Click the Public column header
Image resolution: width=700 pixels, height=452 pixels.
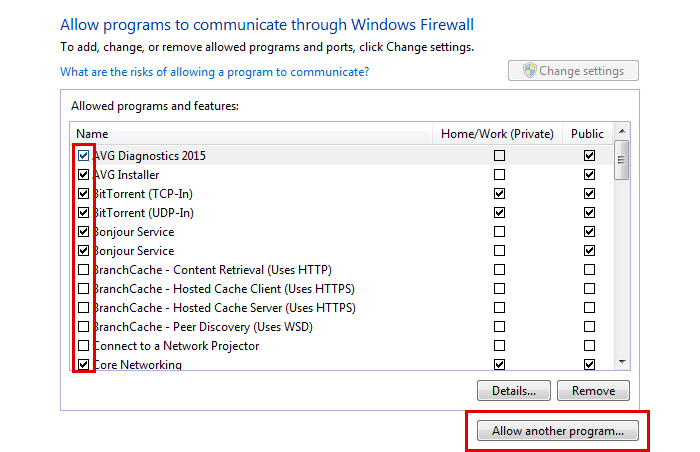[x=587, y=133]
